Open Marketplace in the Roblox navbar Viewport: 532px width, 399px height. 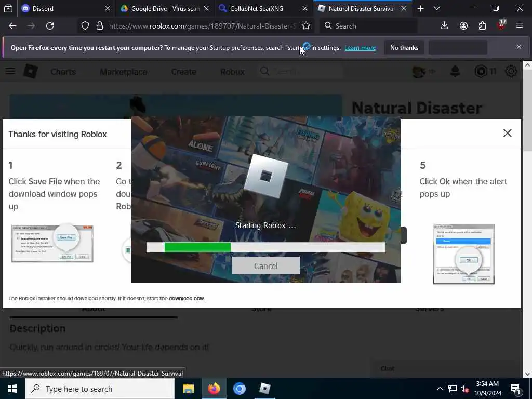click(x=124, y=72)
